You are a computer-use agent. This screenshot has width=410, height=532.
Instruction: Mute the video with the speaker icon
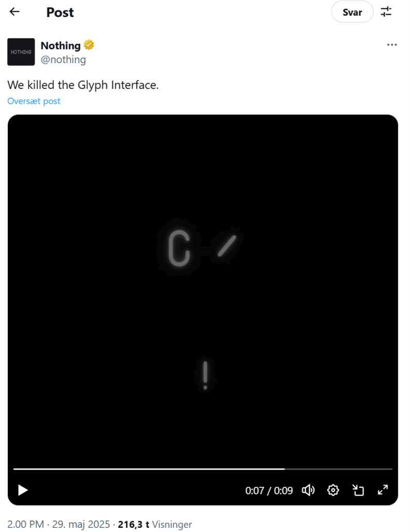point(308,490)
